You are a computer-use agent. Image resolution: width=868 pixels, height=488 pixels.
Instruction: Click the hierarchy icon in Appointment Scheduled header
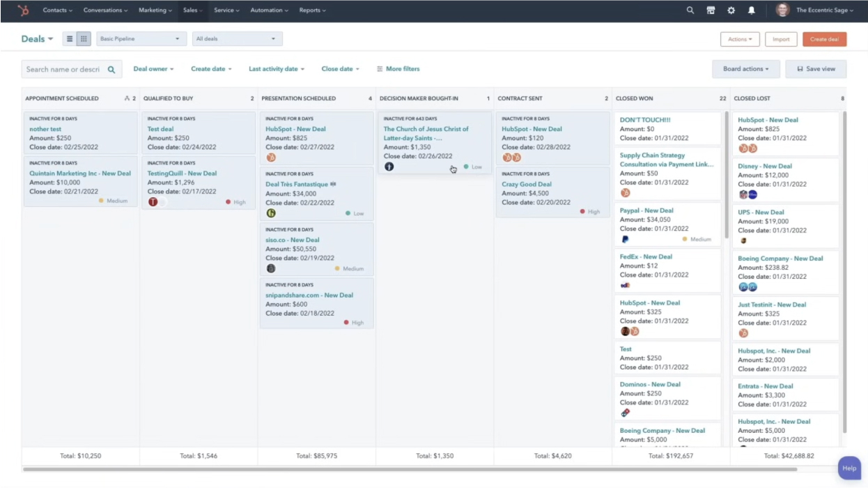pyautogui.click(x=127, y=98)
